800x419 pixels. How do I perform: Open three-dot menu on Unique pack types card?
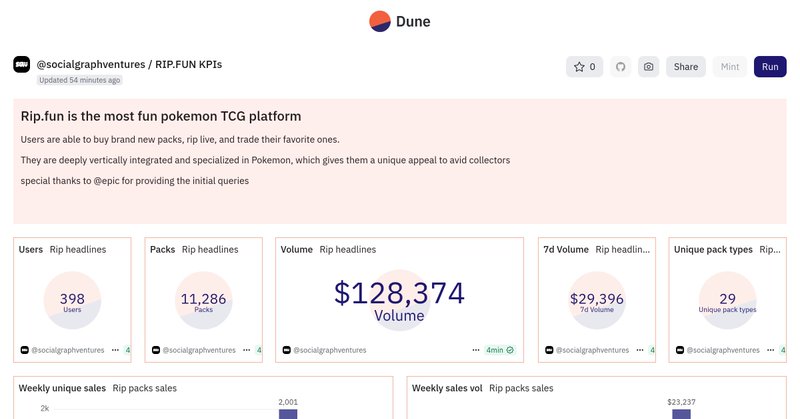(770, 350)
